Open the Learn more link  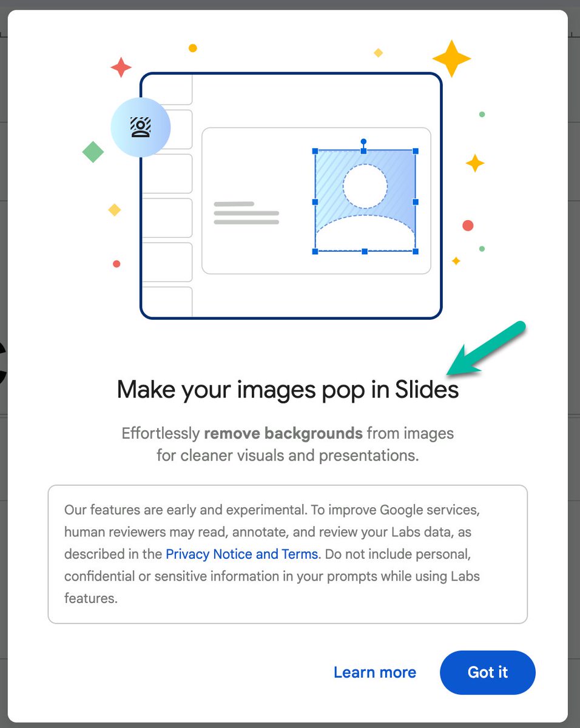point(375,672)
